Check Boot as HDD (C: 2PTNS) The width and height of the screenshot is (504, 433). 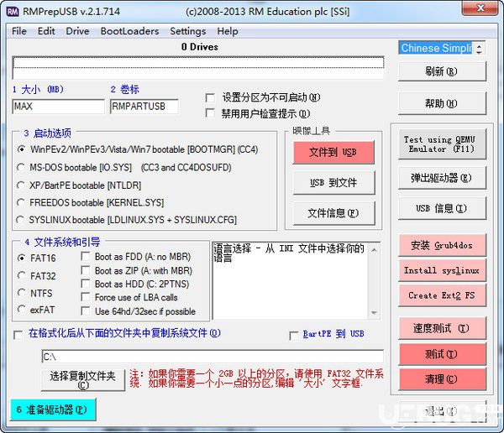point(86,284)
